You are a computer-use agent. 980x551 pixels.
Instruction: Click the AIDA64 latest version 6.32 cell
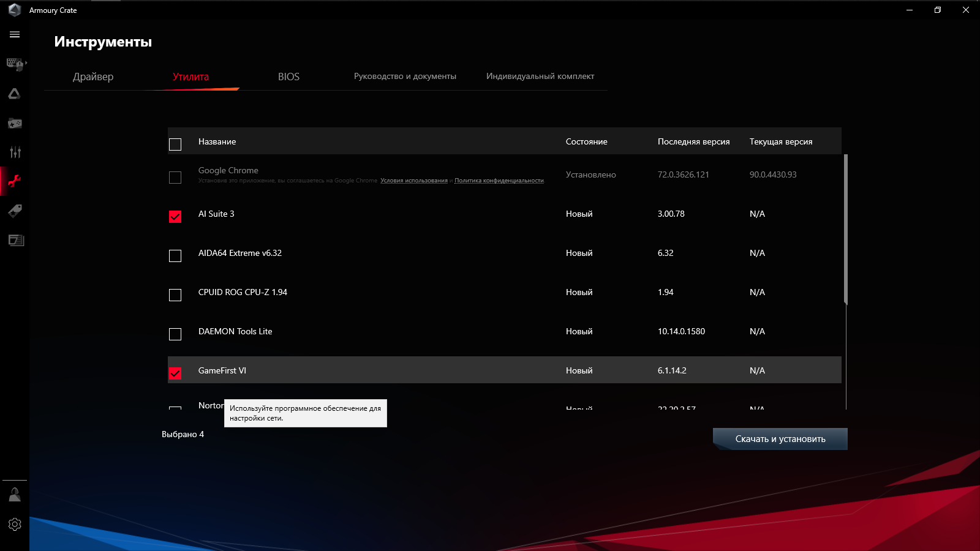click(x=666, y=253)
